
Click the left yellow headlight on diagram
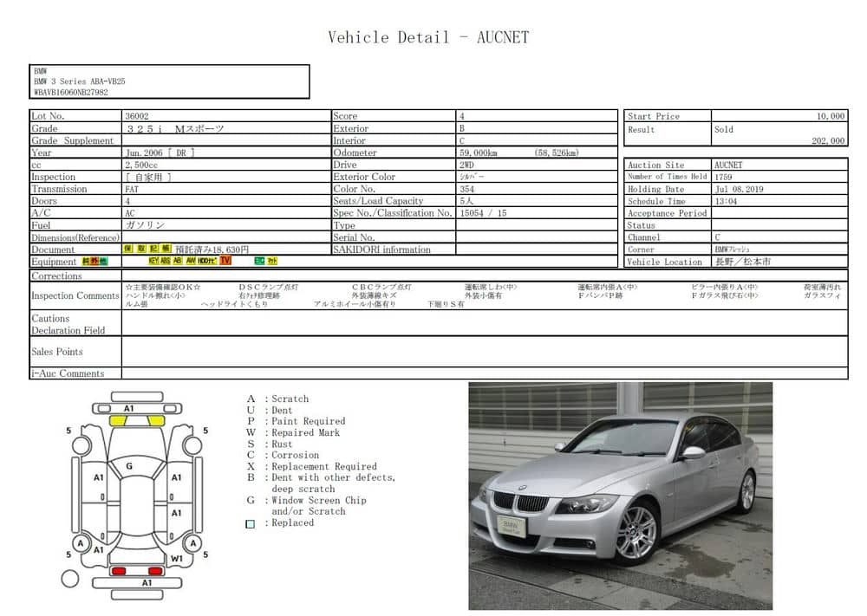tap(117, 421)
